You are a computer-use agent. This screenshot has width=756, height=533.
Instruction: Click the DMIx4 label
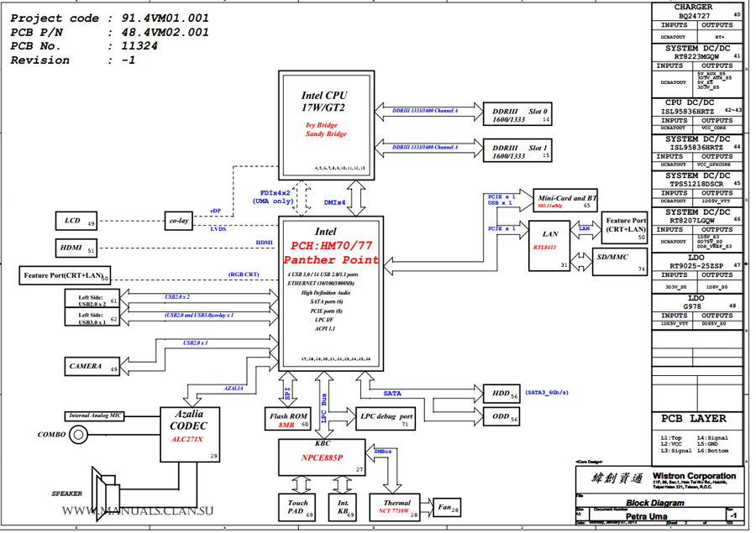pos(334,202)
